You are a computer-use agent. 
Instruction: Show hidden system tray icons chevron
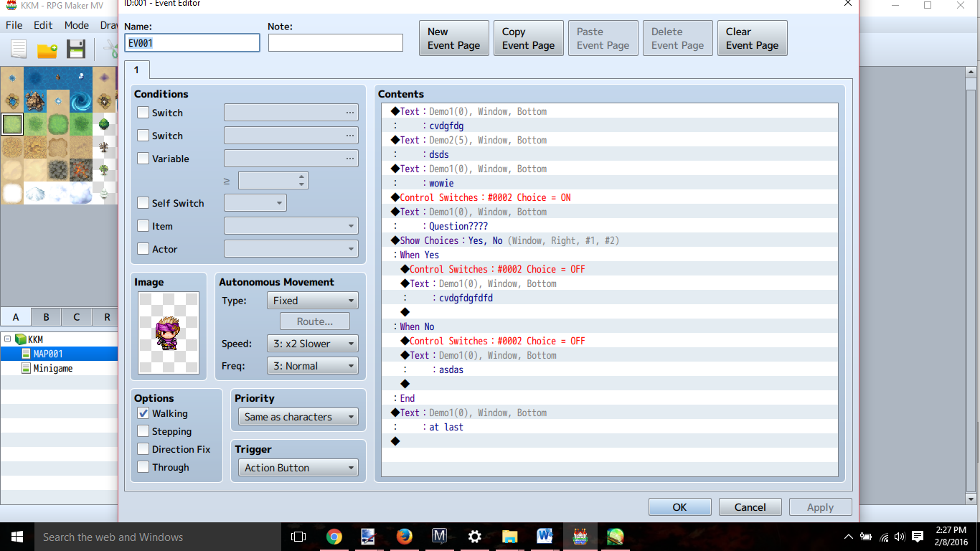tap(849, 537)
